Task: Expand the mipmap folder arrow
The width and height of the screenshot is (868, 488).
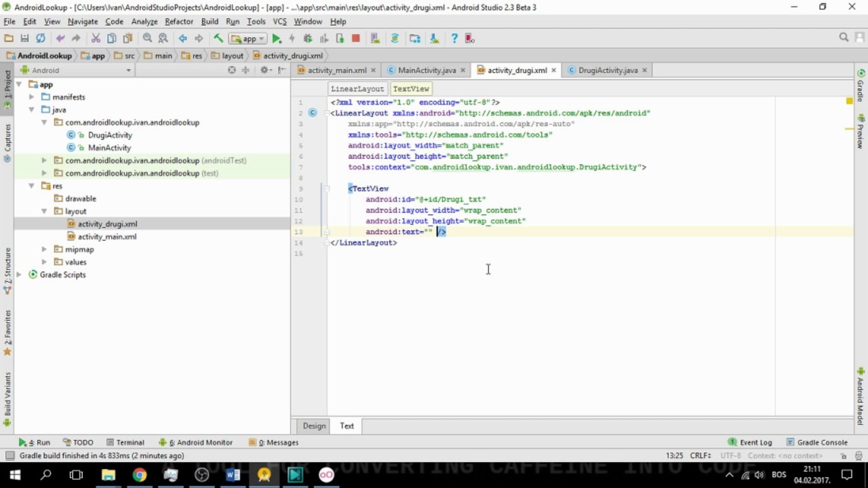Action: coord(44,249)
